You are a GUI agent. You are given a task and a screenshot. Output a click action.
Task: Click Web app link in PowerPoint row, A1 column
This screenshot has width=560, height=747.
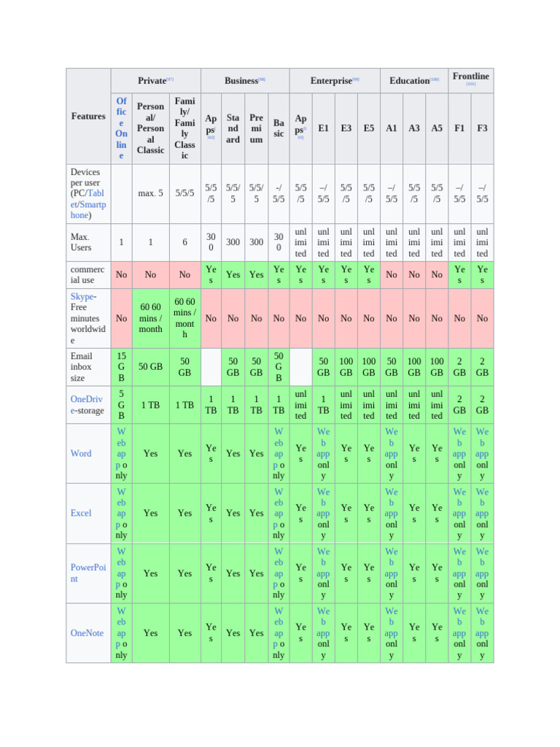tap(392, 562)
